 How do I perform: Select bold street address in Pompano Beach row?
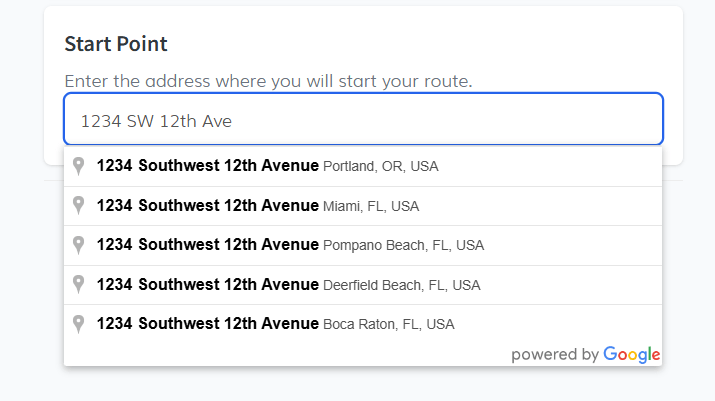[x=207, y=245]
